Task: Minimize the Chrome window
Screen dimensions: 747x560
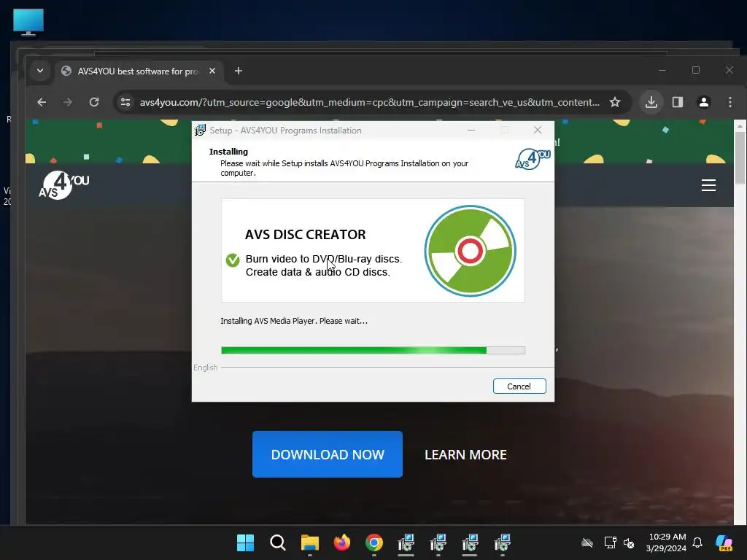Action: click(662, 71)
